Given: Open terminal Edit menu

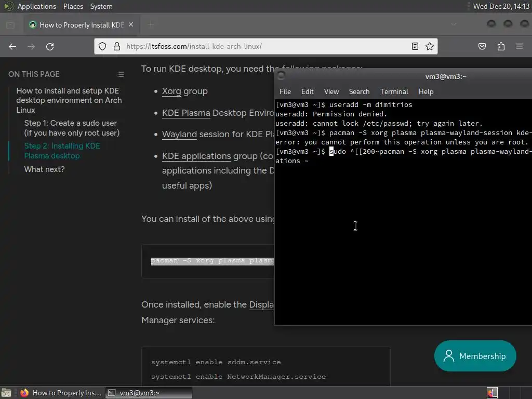Looking at the screenshot, I should tap(308, 91).
